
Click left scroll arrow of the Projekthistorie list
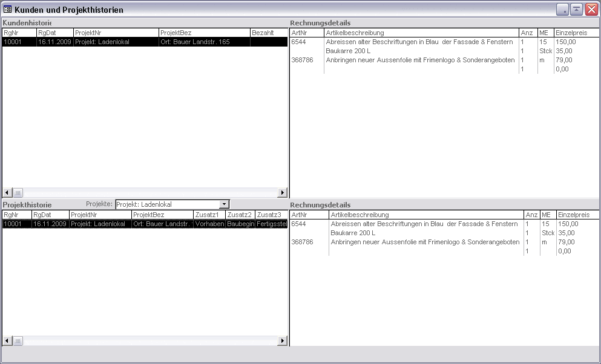[x=7, y=341]
